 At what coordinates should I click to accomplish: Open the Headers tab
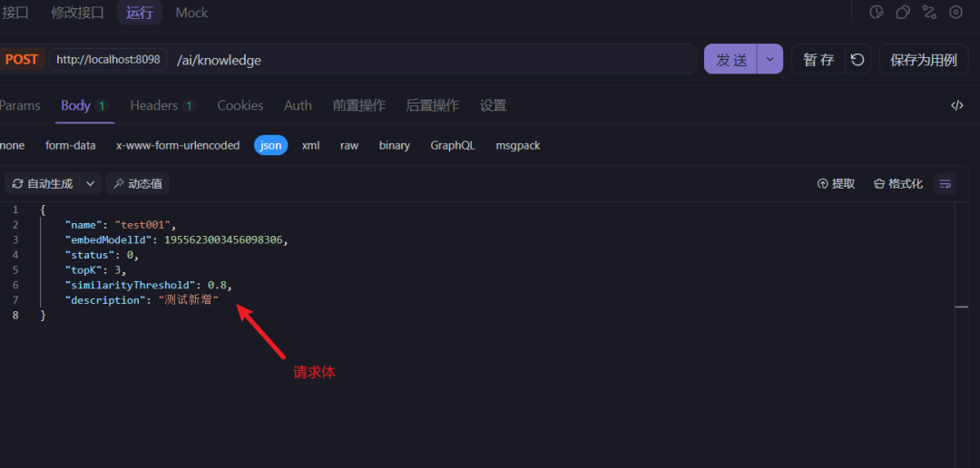162,105
